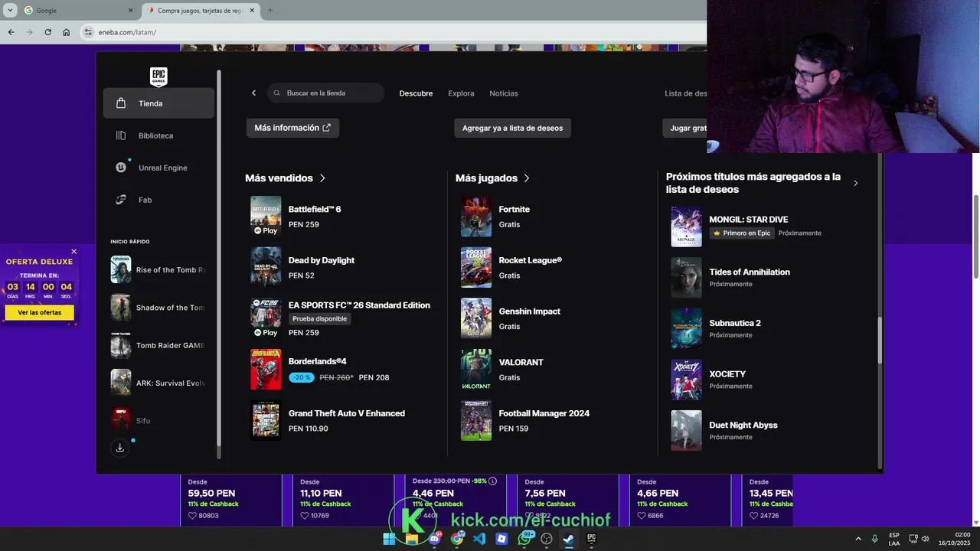The height and width of the screenshot is (551, 980).
Task: Click Agregar ya a lista de deseos
Action: [512, 128]
